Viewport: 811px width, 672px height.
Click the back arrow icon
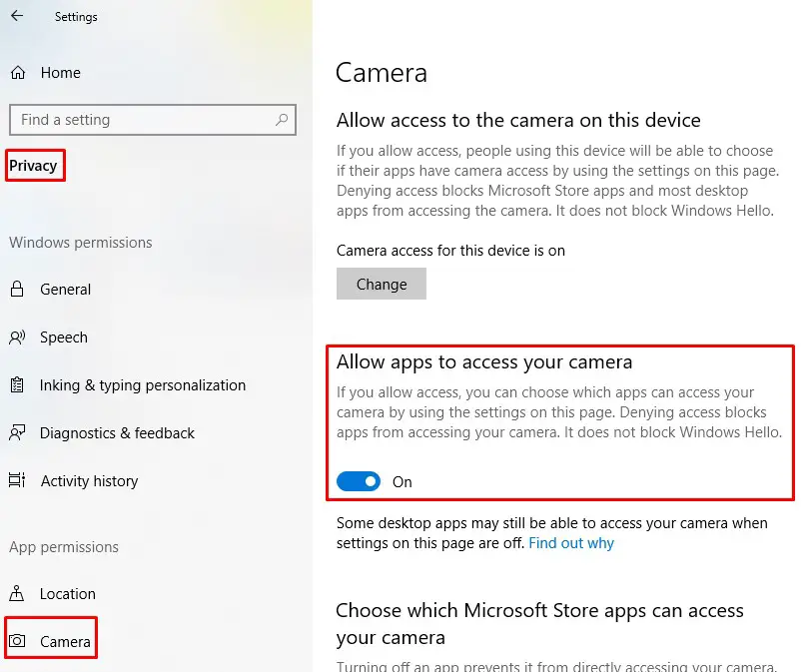[x=17, y=16]
